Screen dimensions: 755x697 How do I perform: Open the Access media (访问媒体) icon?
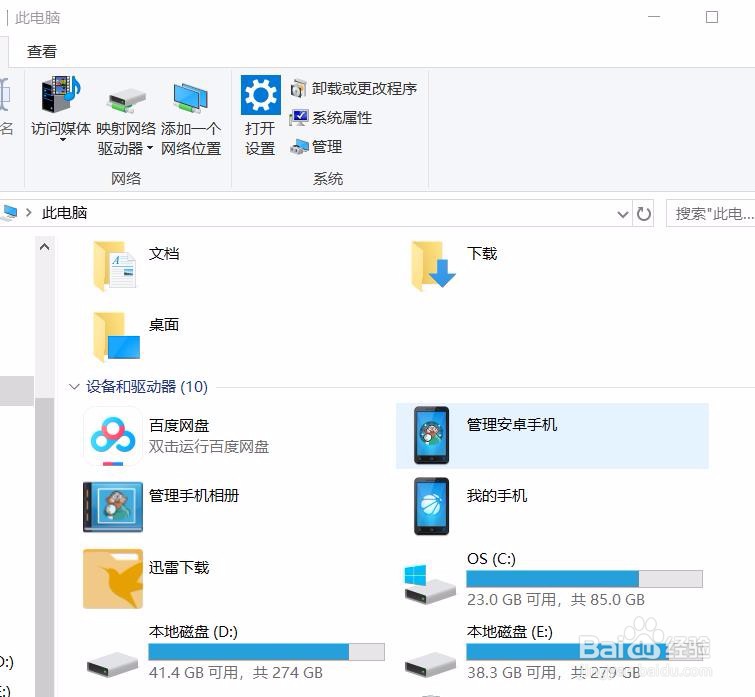(61, 94)
